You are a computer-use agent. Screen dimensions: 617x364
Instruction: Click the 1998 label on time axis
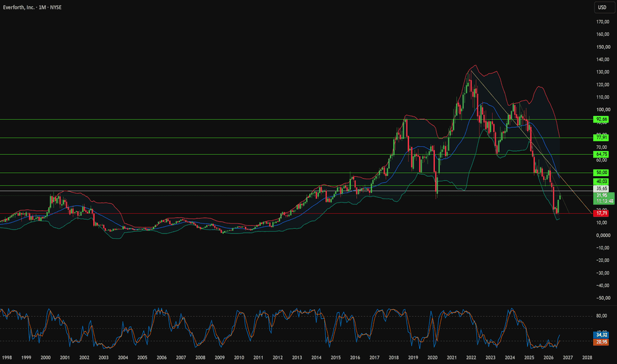[x=7, y=357]
